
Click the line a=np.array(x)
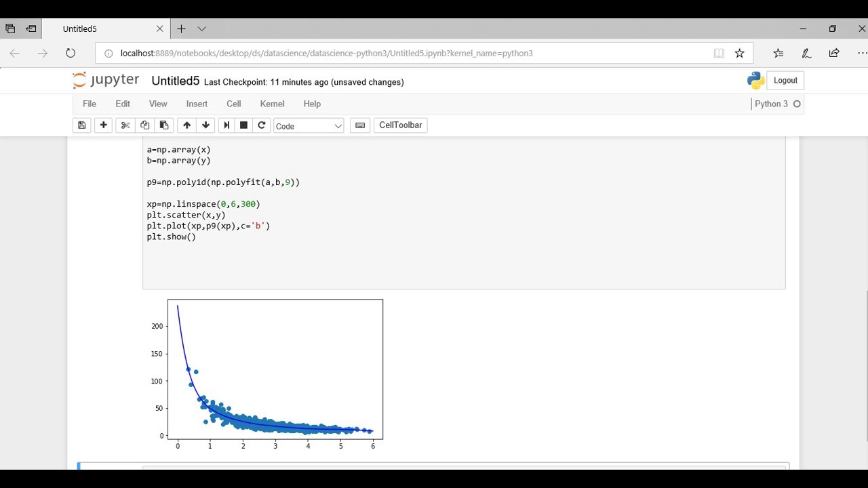[x=179, y=149]
